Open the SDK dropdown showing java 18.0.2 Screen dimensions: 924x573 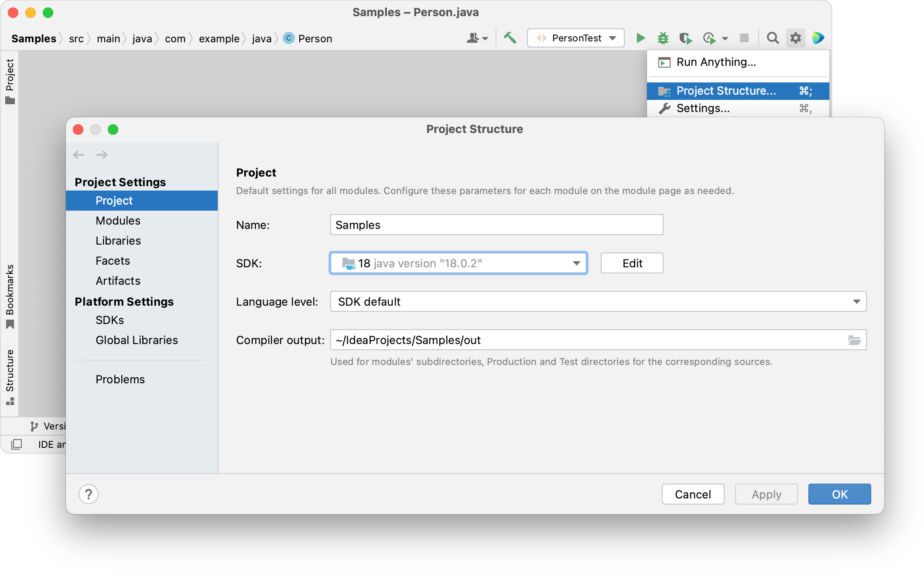pos(577,263)
